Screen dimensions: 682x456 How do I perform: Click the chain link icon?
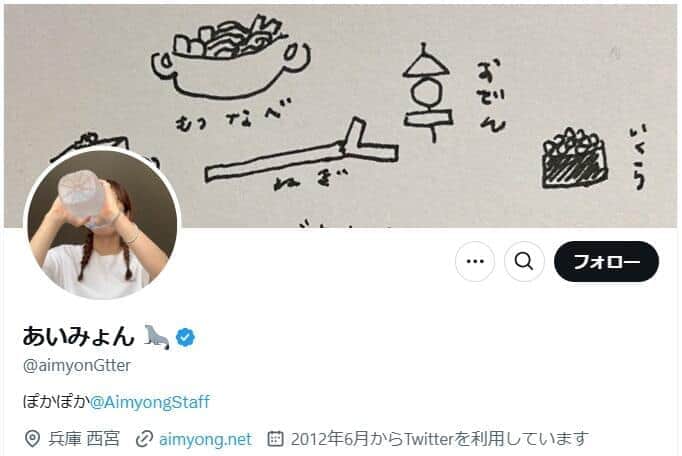(x=144, y=439)
